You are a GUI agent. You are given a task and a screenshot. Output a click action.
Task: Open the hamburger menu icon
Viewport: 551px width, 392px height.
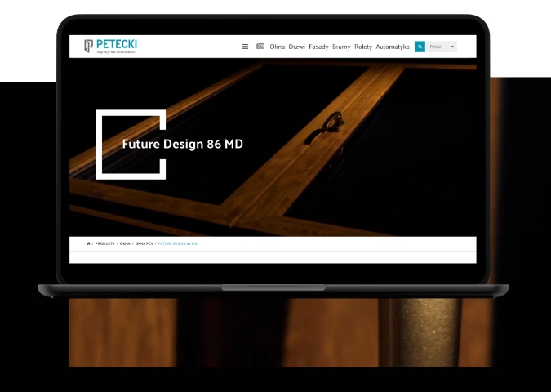click(x=246, y=47)
